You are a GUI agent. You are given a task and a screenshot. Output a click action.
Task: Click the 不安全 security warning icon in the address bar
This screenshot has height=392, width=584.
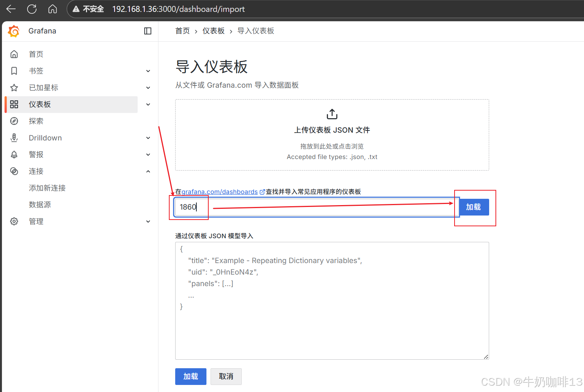[76, 9]
